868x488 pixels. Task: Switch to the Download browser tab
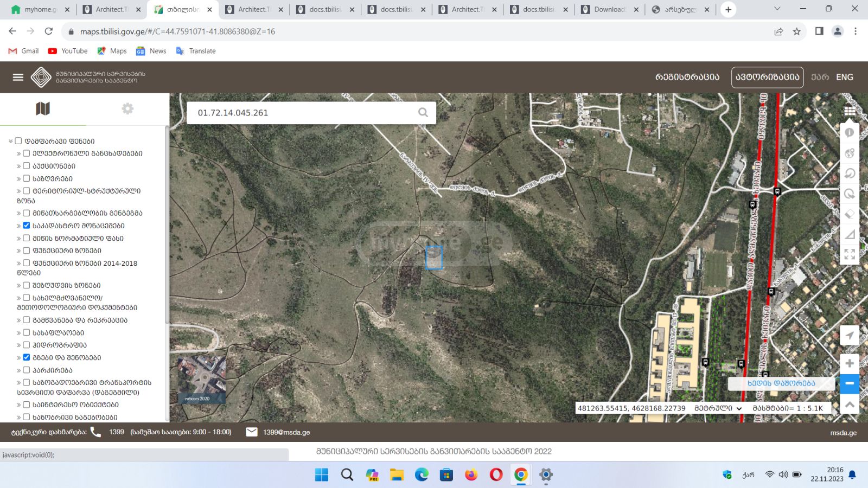609,9
